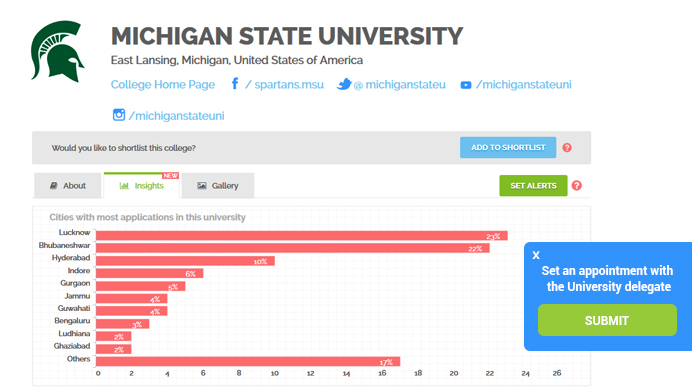Click the Instagram camera icon
692x392 pixels.
pos(119,115)
